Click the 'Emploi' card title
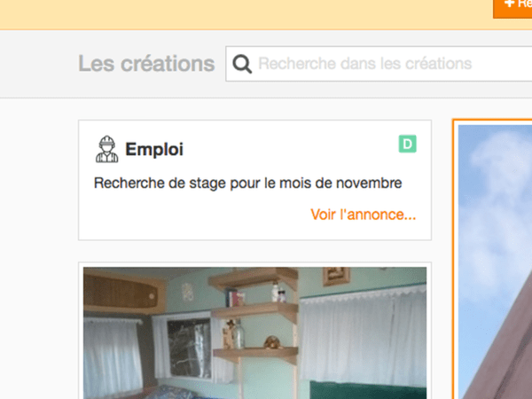Screen dimensions: 532x399 tap(154, 149)
